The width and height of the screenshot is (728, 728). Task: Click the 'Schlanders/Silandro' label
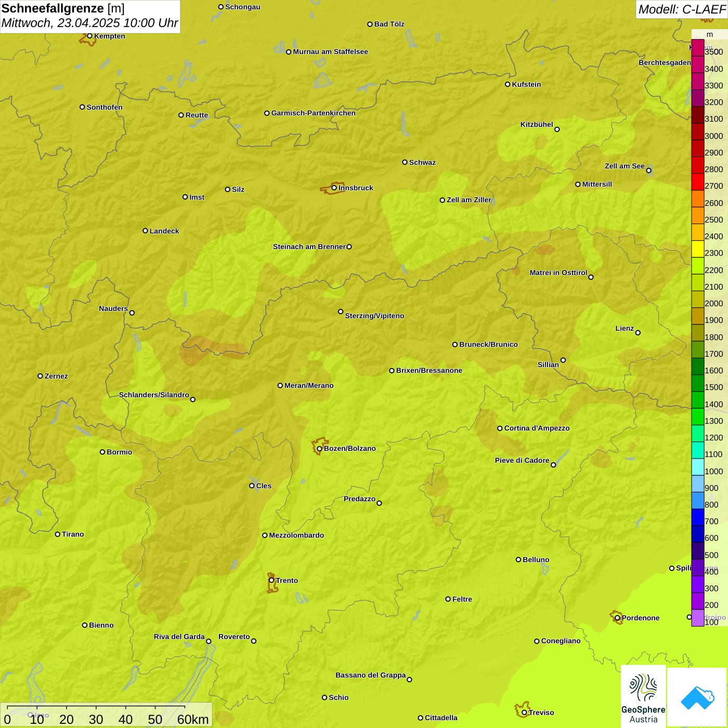[x=154, y=395]
